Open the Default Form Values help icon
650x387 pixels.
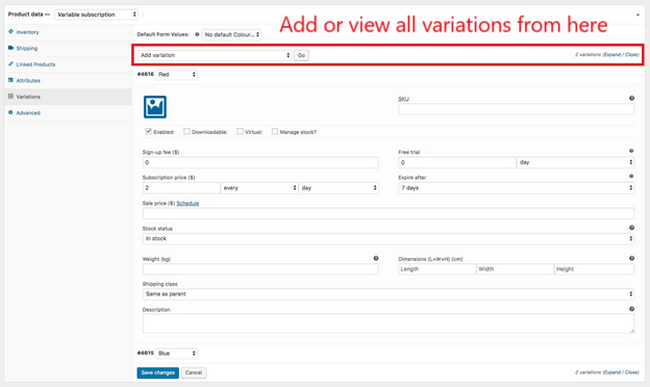197,34
